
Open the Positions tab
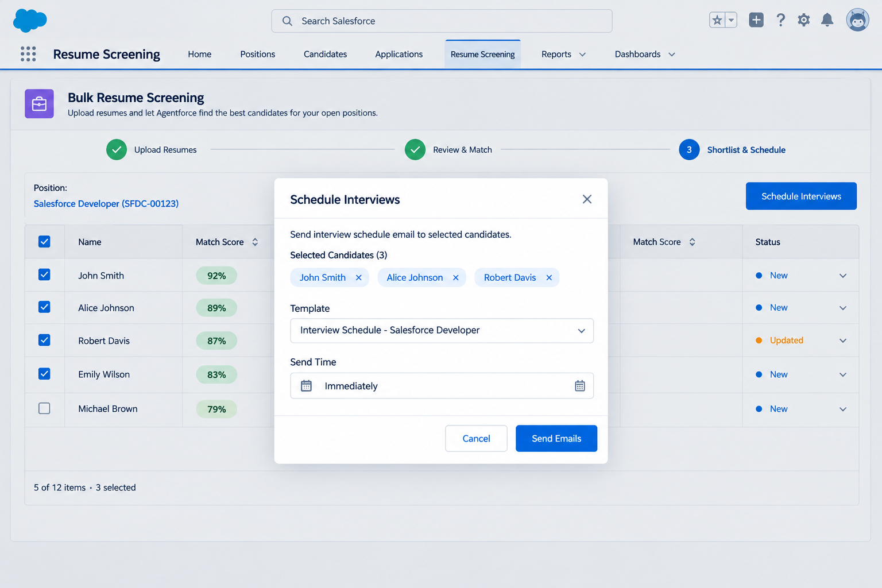click(257, 54)
